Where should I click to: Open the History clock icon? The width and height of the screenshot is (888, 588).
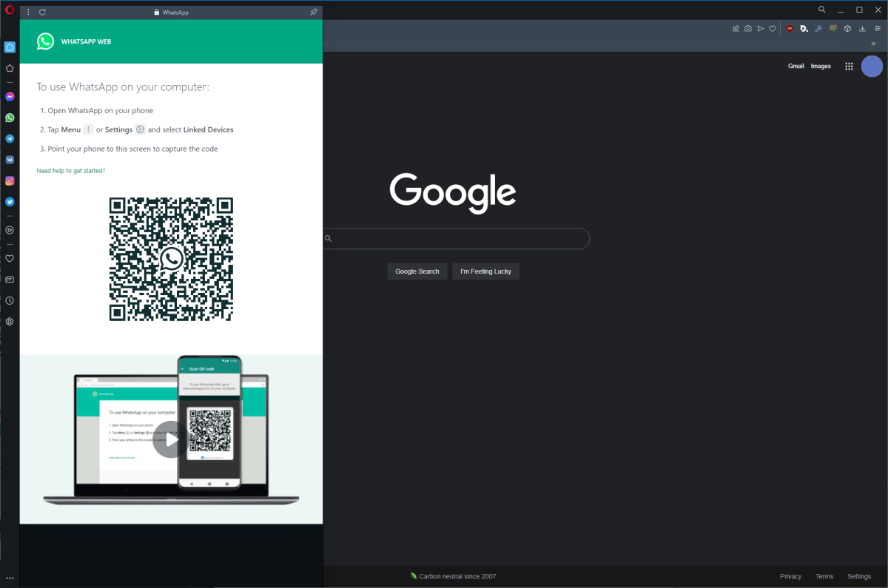10,301
